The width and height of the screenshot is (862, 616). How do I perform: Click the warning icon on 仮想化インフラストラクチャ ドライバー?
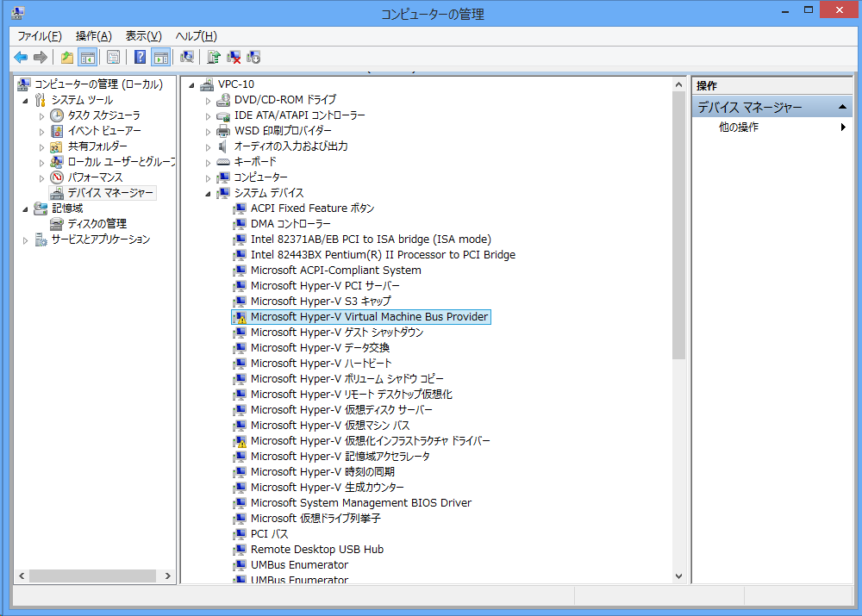(x=240, y=441)
